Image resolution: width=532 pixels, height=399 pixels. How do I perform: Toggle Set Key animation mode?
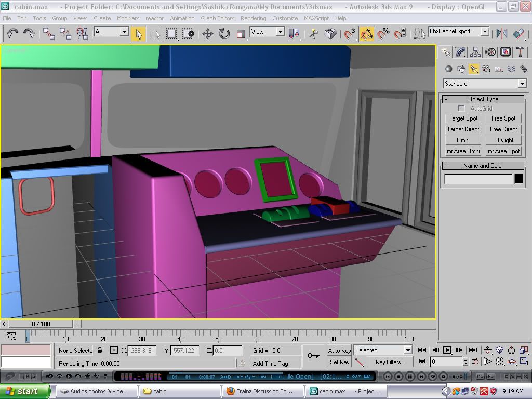(x=339, y=362)
